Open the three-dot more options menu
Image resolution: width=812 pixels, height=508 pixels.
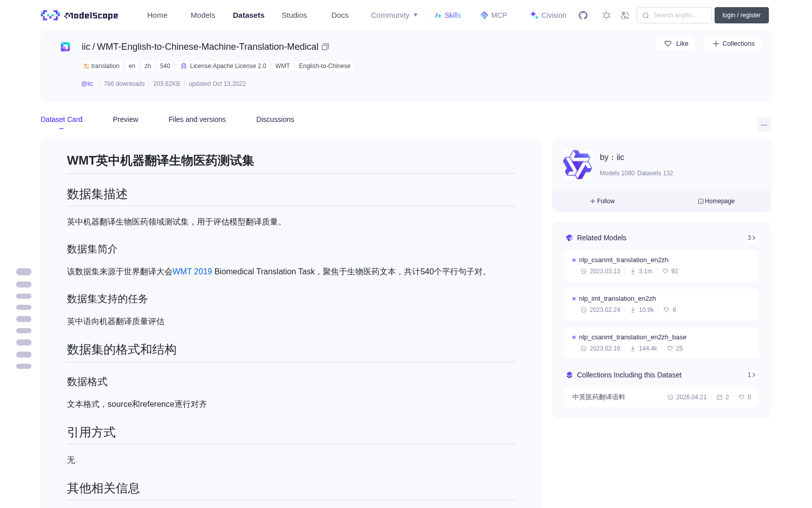tap(764, 124)
